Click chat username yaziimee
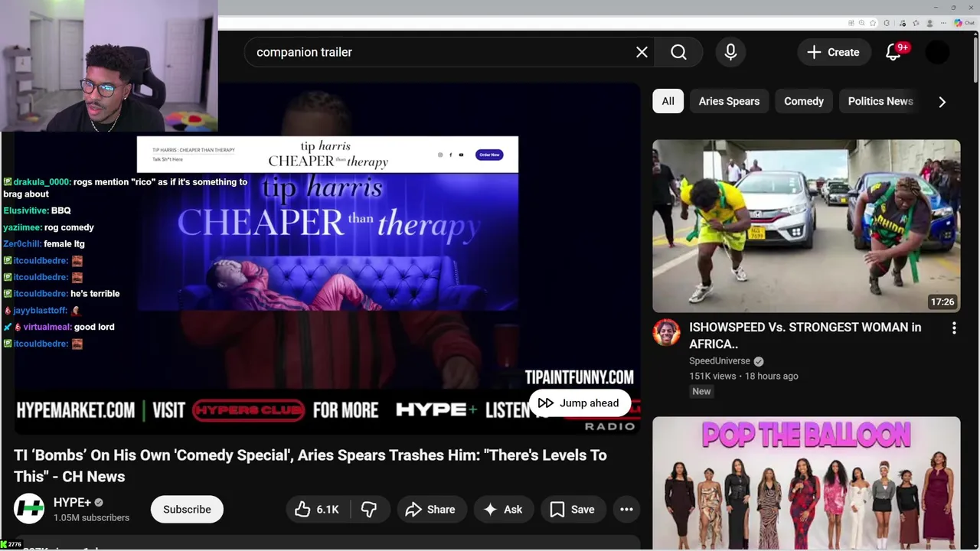The image size is (980, 551). [x=21, y=227]
